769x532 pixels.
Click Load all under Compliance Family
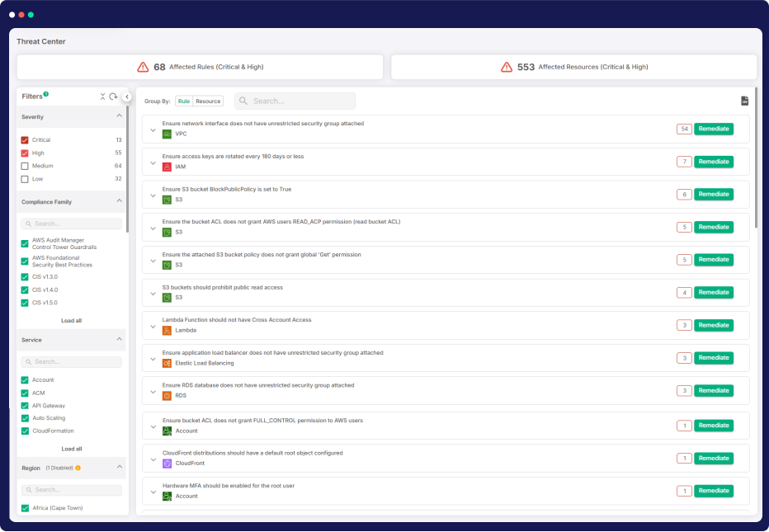click(x=72, y=320)
